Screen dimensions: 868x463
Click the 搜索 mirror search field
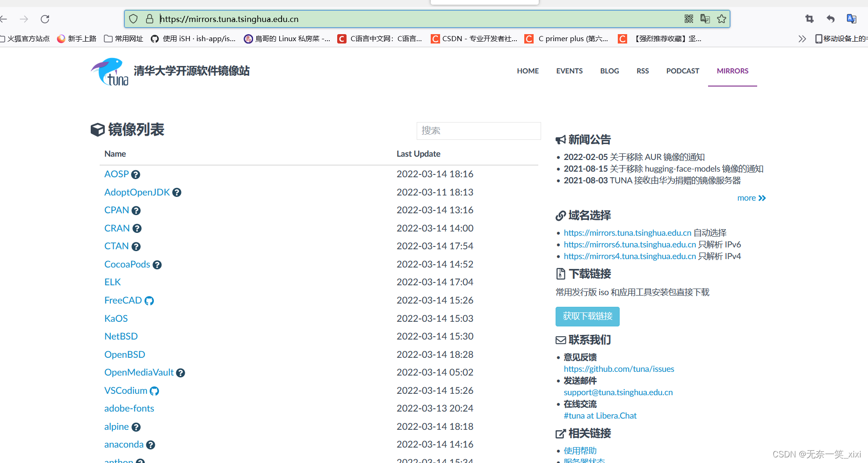478,131
